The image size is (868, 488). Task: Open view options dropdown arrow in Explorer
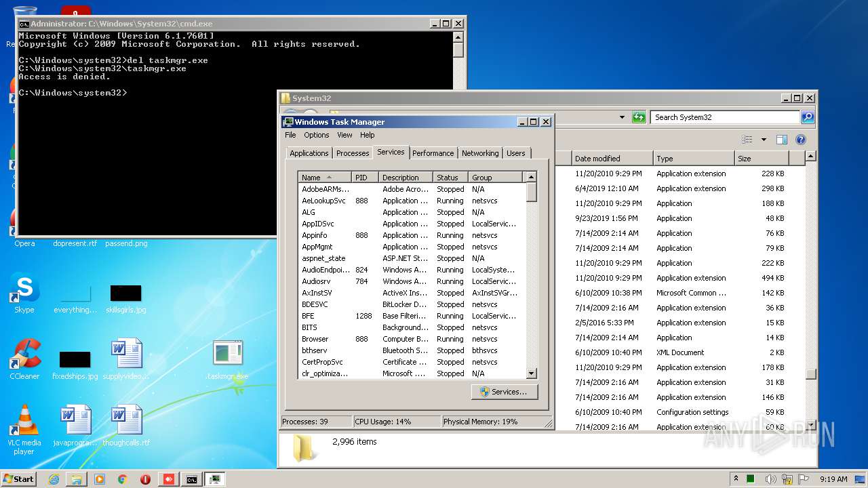(763, 140)
